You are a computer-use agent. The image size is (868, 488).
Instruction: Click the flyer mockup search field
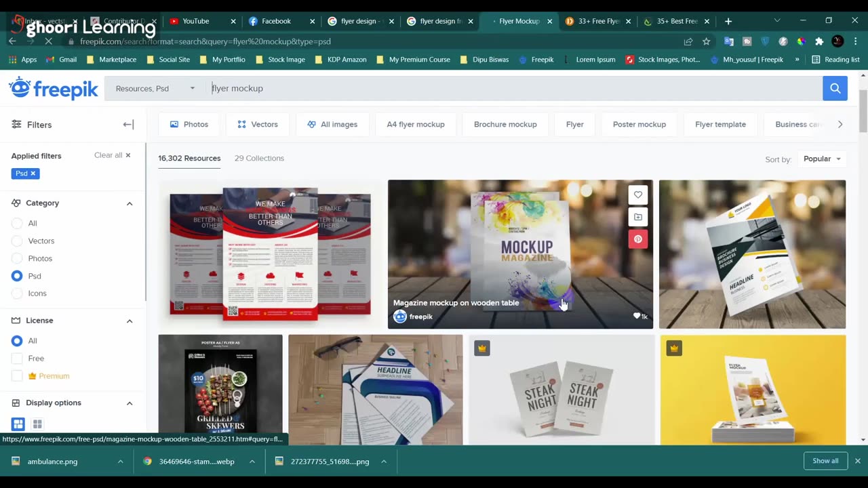click(513, 88)
